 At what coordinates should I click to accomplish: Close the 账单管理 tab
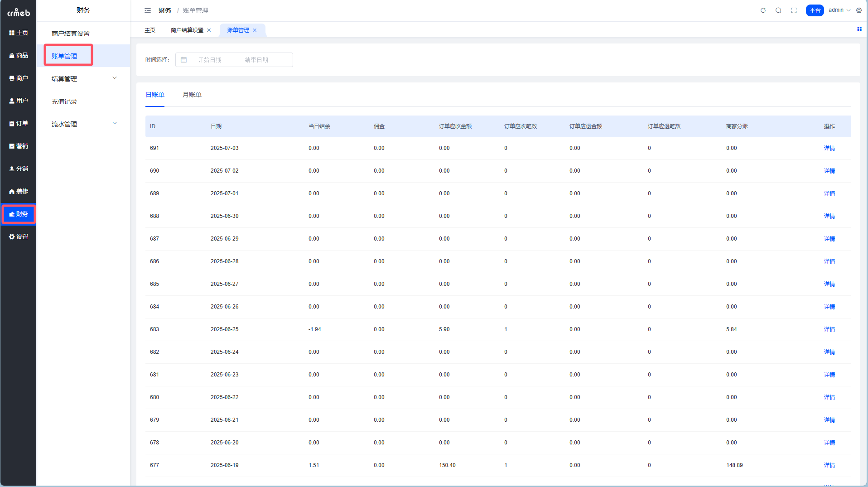tap(255, 30)
